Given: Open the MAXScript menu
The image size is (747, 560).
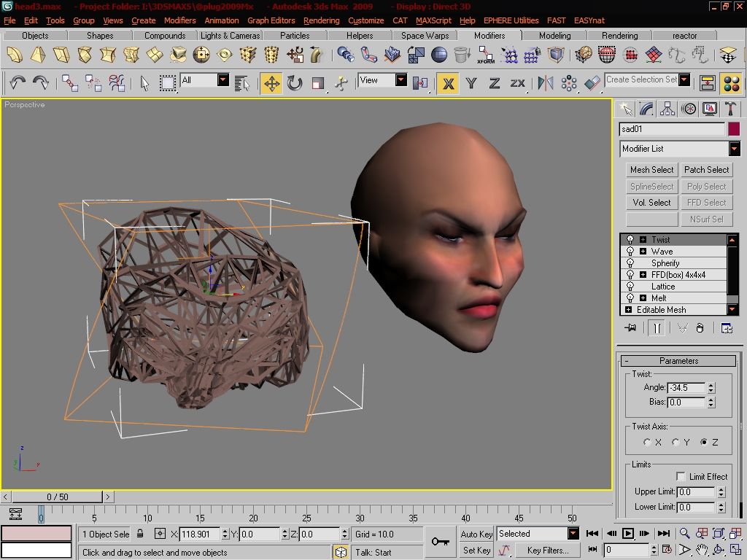Looking at the screenshot, I should 433,20.
